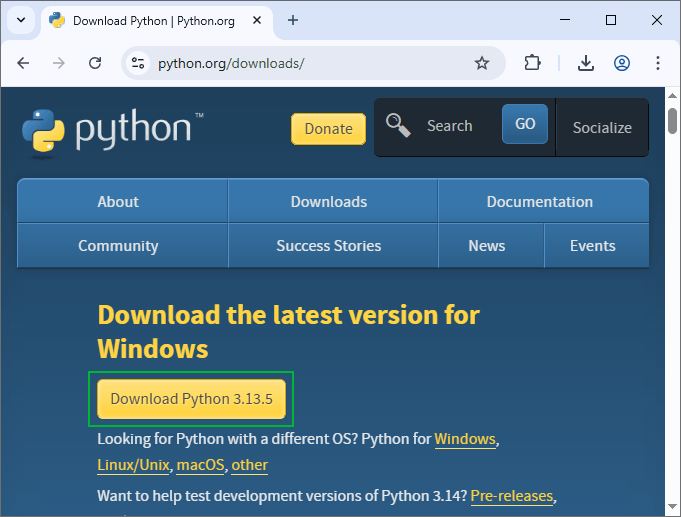
Task: Follow the macOS link
Action: coord(200,465)
